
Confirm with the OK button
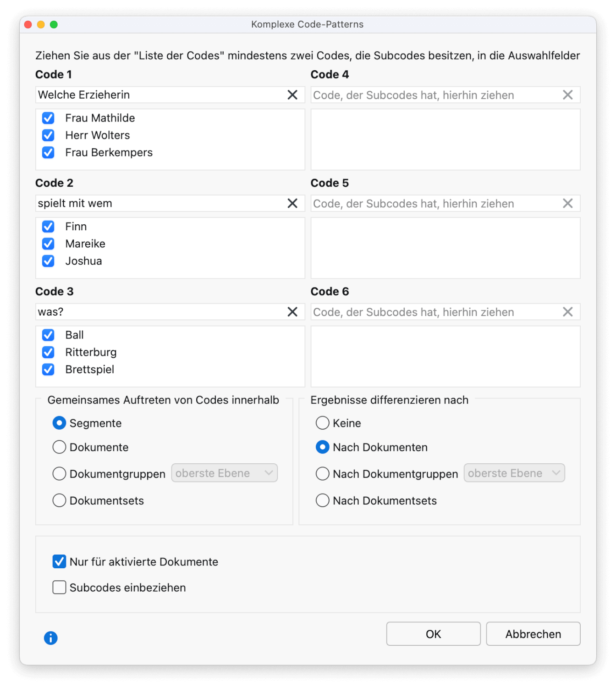[433, 634]
